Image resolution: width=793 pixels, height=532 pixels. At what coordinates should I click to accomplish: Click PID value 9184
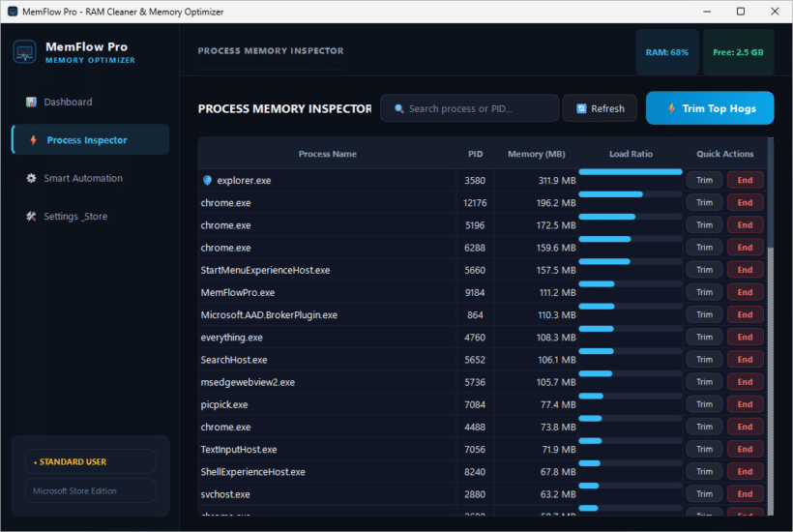tap(475, 293)
